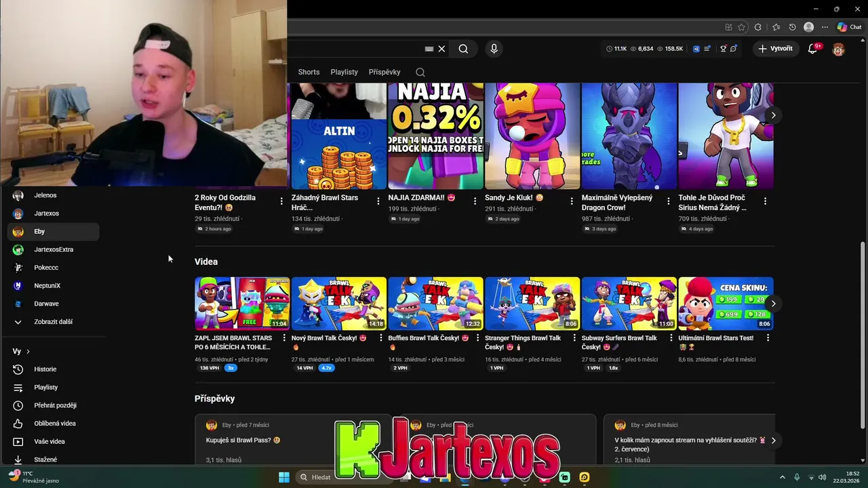Open Darwave subscription channel
868x488 pixels.
click(54, 304)
